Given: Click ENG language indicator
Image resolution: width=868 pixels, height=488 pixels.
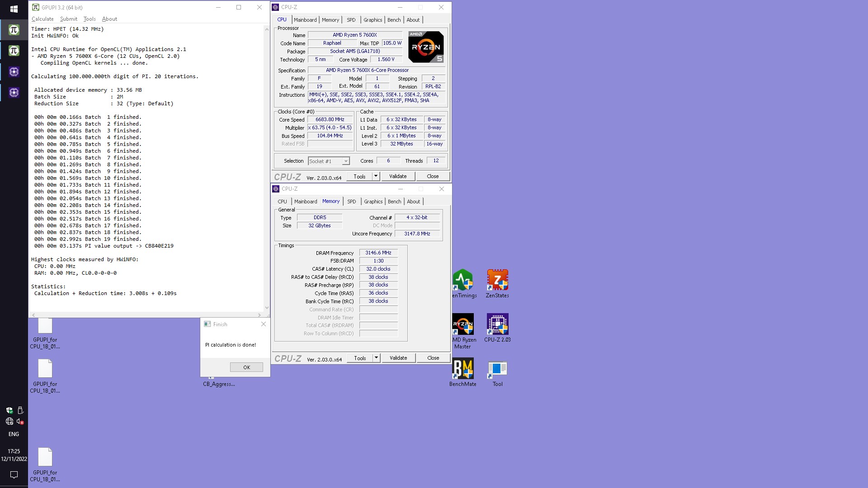Looking at the screenshot, I should 14,434.
